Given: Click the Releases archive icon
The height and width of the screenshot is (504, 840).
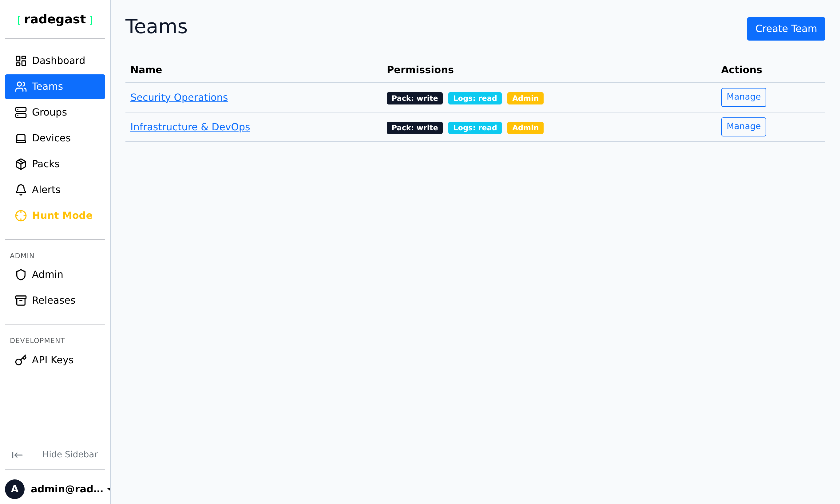Looking at the screenshot, I should (21, 300).
